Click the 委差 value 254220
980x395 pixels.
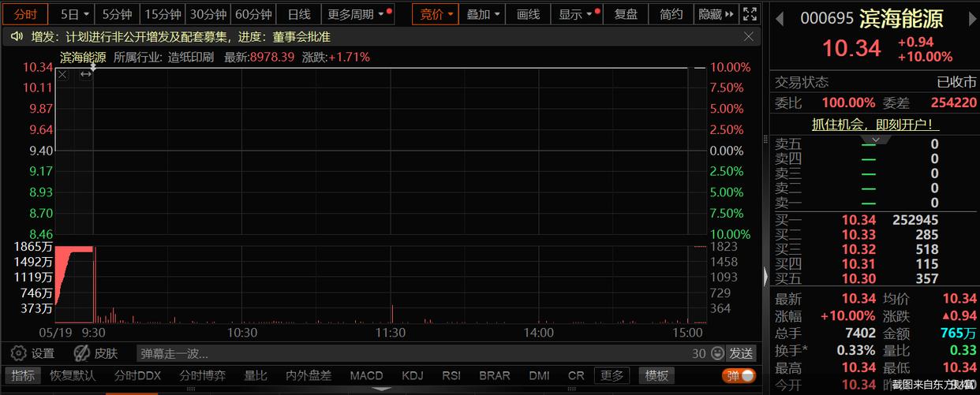click(x=953, y=102)
